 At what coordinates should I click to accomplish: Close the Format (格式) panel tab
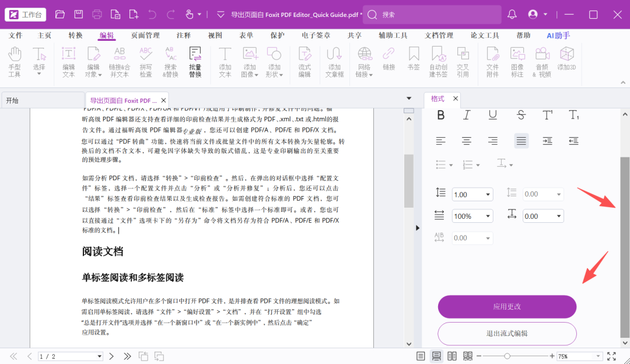pos(455,99)
